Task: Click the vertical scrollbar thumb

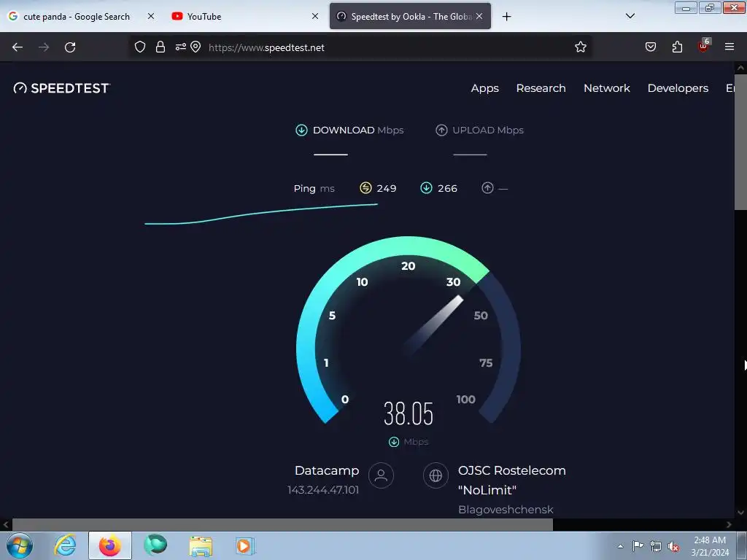Action: pyautogui.click(x=740, y=141)
